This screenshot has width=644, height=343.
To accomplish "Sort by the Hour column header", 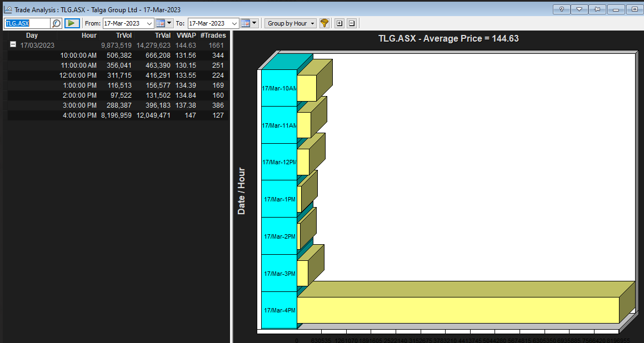I will [x=89, y=36].
